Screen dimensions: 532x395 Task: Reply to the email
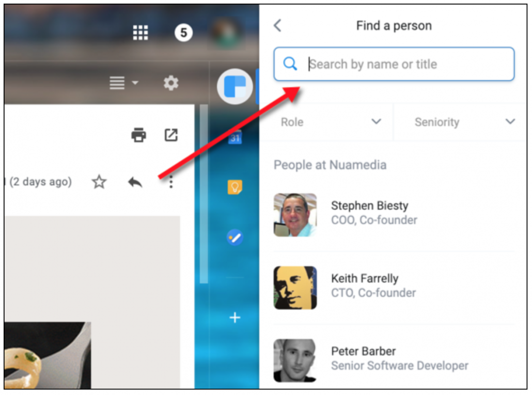tap(135, 182)
